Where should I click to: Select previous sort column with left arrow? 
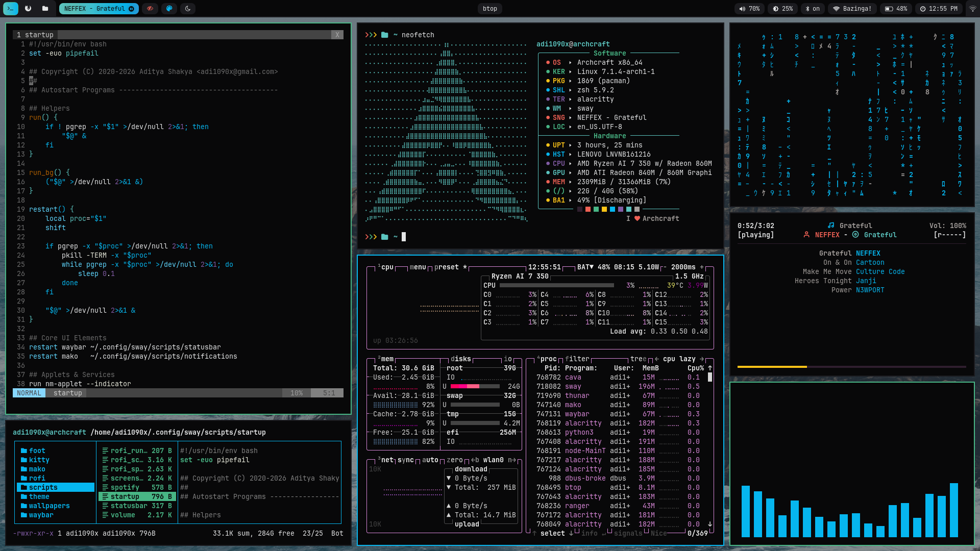coord(657,359)
